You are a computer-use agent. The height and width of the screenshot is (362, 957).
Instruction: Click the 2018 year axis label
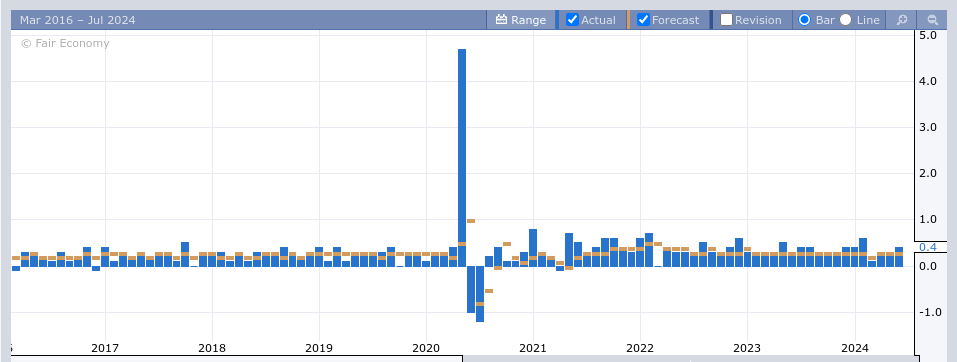pyautogui.click(x=212, y=348)
